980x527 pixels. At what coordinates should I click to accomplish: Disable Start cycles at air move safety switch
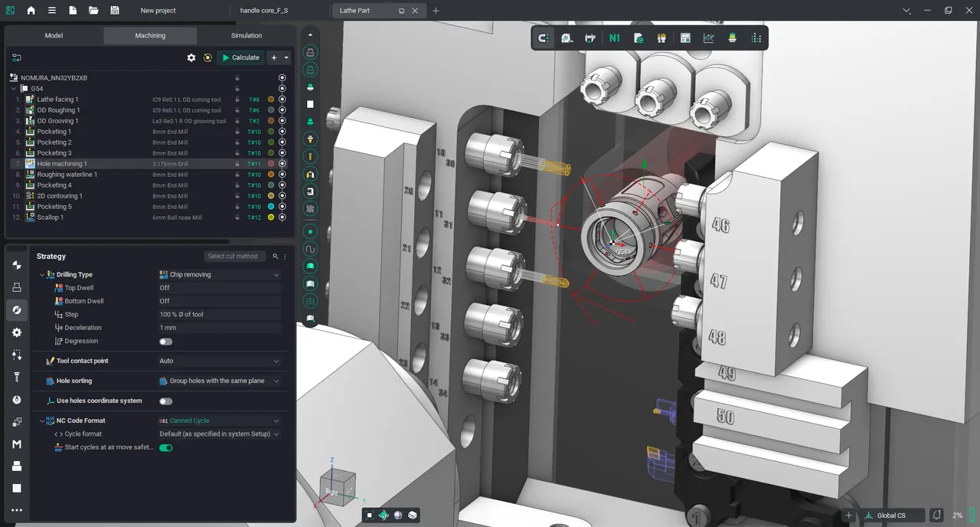tap(165, 447)
